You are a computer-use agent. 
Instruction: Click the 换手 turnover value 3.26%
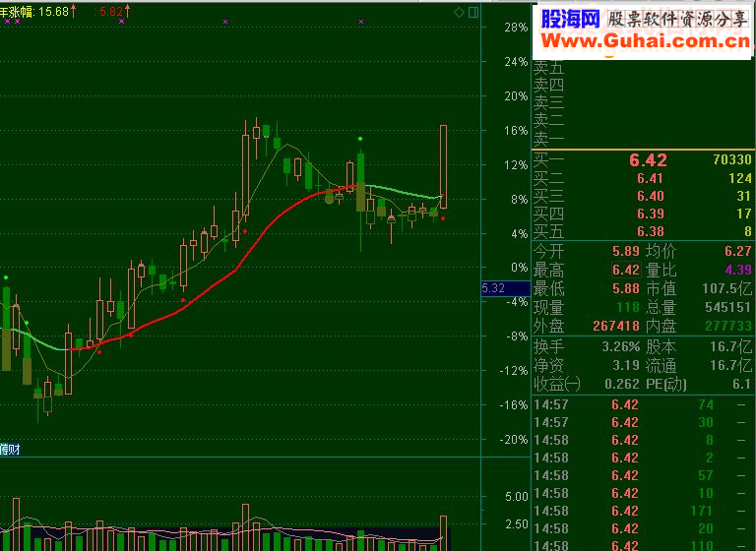(621, 346)
